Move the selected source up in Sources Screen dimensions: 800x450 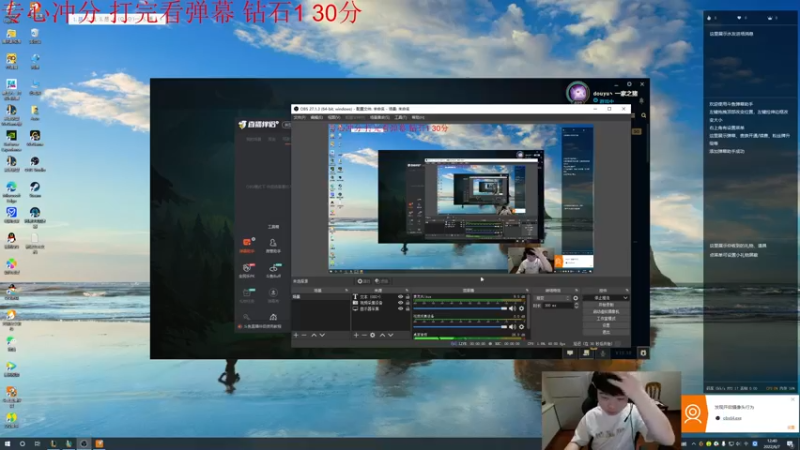(x=382, y=335)
